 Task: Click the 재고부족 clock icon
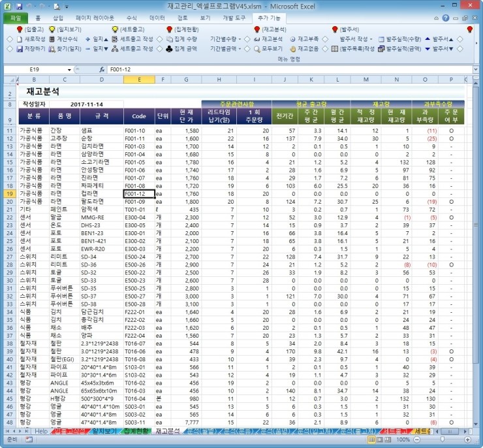pos(292,39)
